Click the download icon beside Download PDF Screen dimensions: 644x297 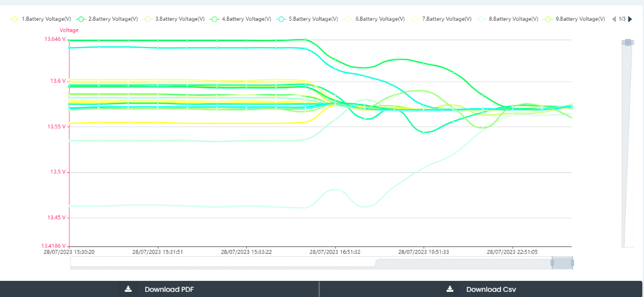pos(128,289)
